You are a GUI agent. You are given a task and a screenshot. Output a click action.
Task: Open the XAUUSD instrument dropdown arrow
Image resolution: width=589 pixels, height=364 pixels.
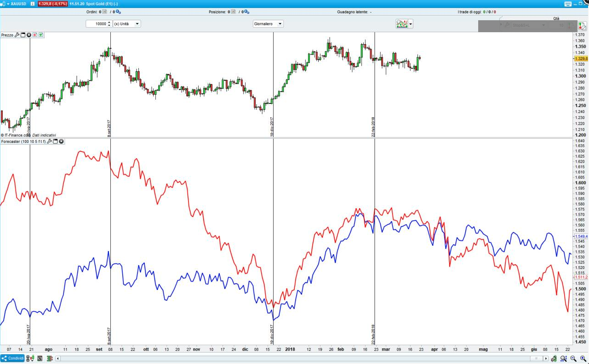(8, 4)
